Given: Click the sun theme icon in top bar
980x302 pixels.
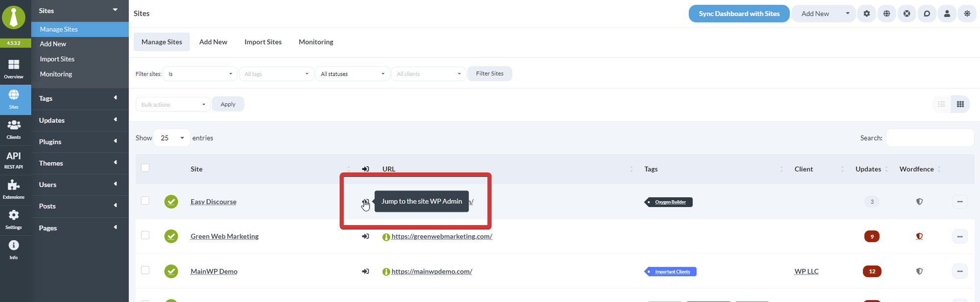Looking at the screenshot, I should coord(967,14).
